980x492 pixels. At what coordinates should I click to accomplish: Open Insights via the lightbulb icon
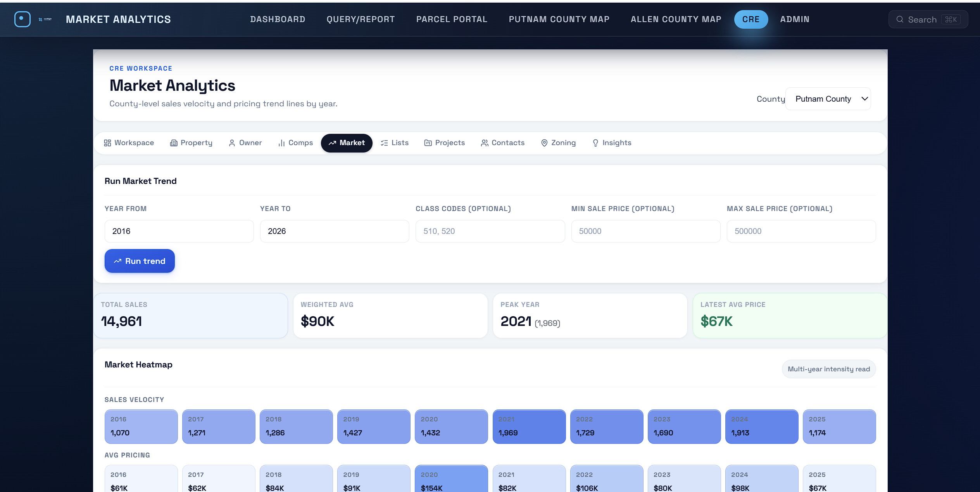click(595, 143)
